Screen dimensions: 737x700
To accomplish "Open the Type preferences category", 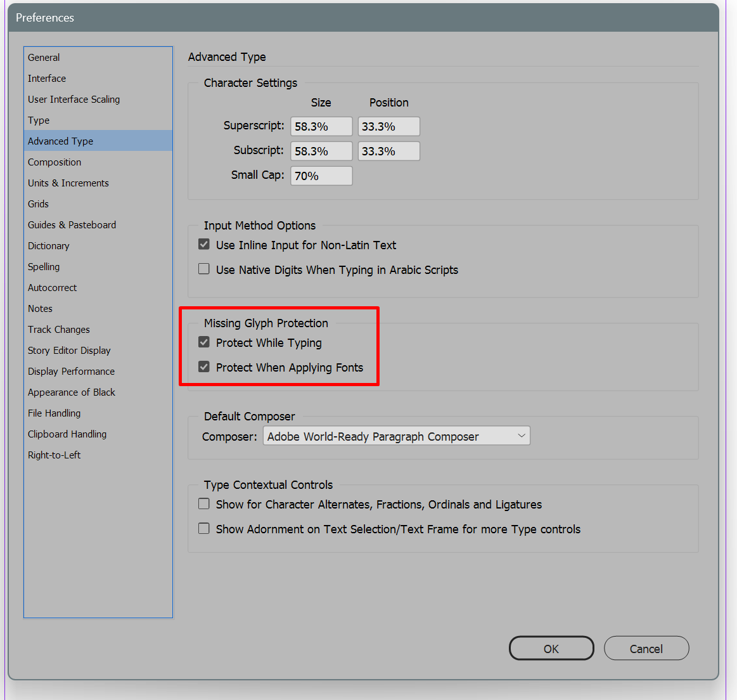I will tap(98, 120).
